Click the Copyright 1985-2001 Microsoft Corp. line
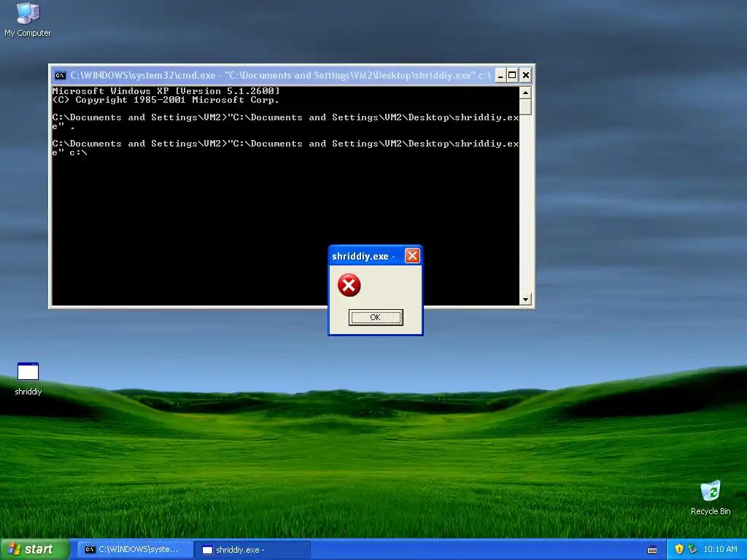Viewport: 747px width, 560px height. click(x=166, y=100)
